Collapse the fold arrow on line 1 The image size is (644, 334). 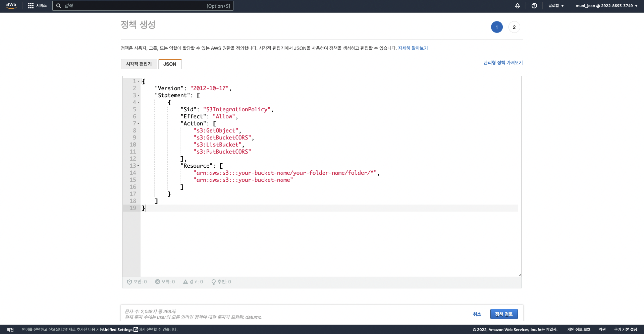pyautogui.click(x=138, y=81)
